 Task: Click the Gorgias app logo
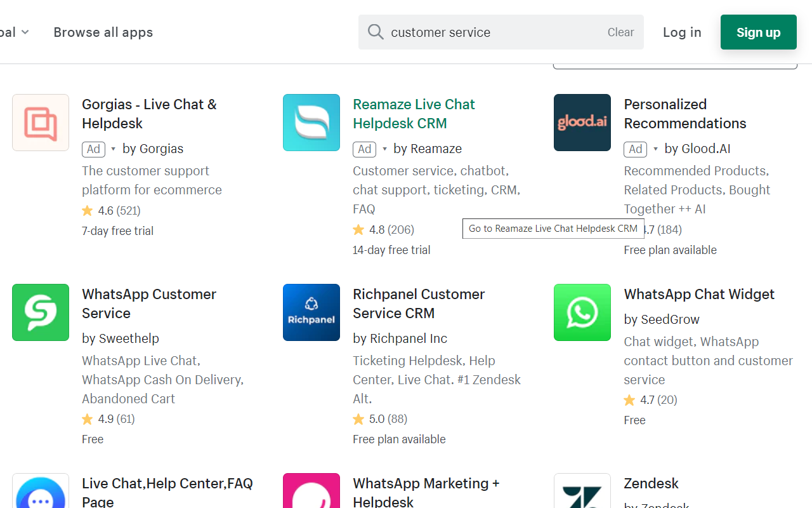click(41, 123)
